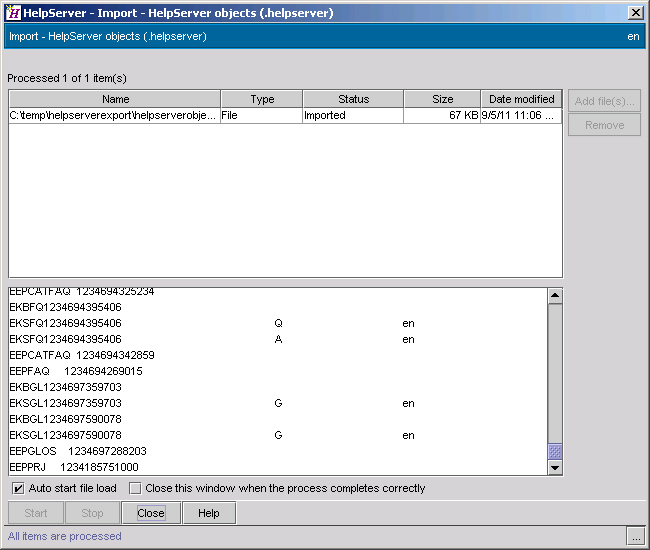Click log line EKSGL1234697590078

[212, 435]
